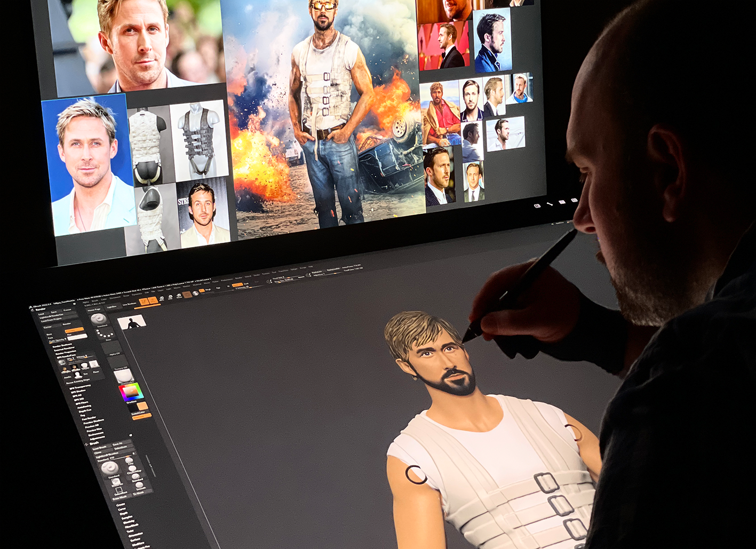Select the silhouette view thumbnail in canvas

[132, 322]
